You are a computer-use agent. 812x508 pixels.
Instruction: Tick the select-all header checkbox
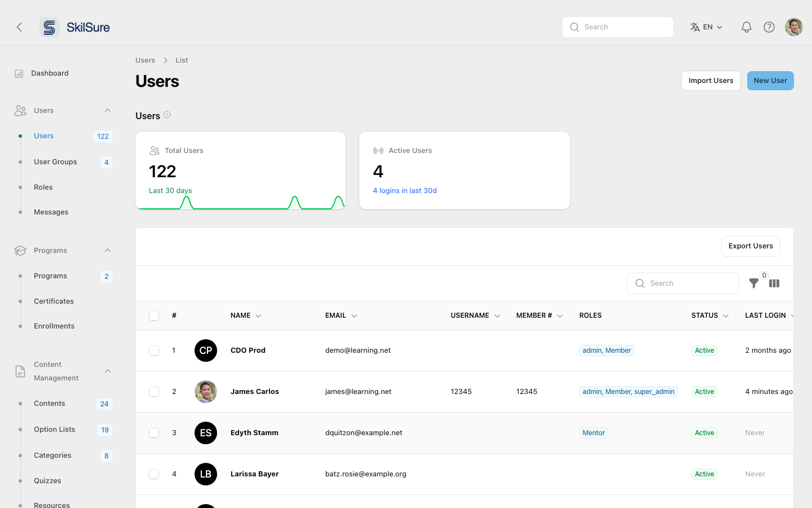(x=154, y=316)
